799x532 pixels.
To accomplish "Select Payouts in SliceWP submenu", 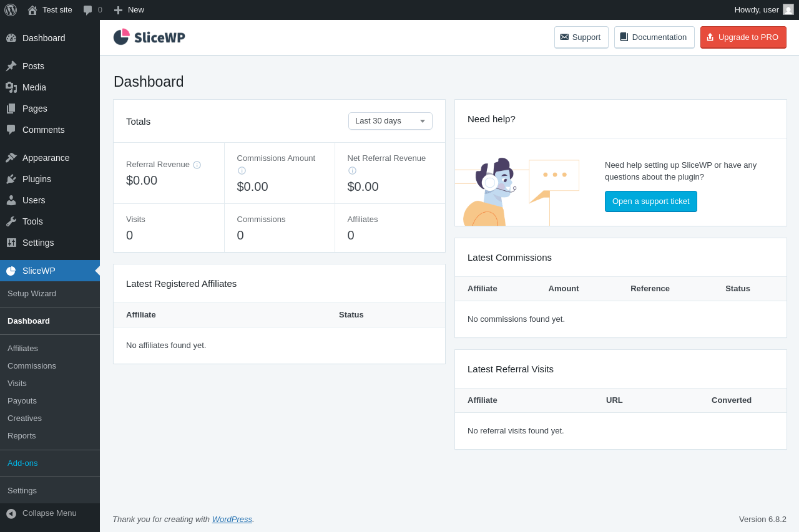I will click(22, 400).
